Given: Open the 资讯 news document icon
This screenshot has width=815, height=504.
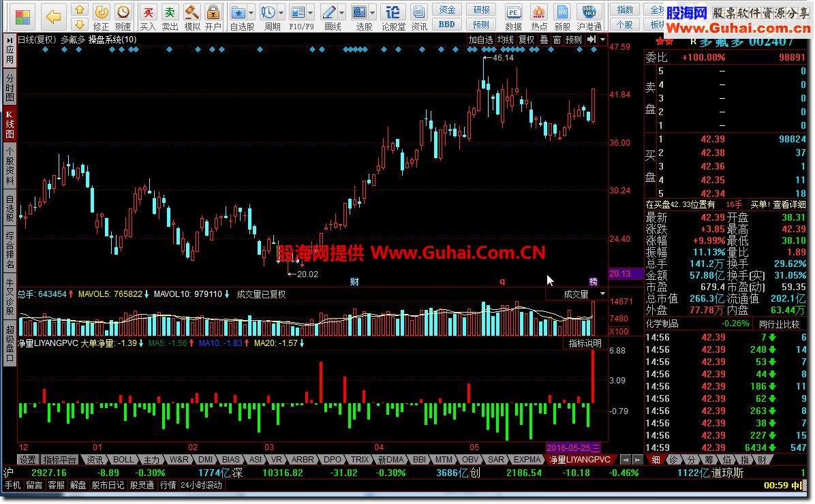Looking at the screenshot, I should [x=419, y=16].
